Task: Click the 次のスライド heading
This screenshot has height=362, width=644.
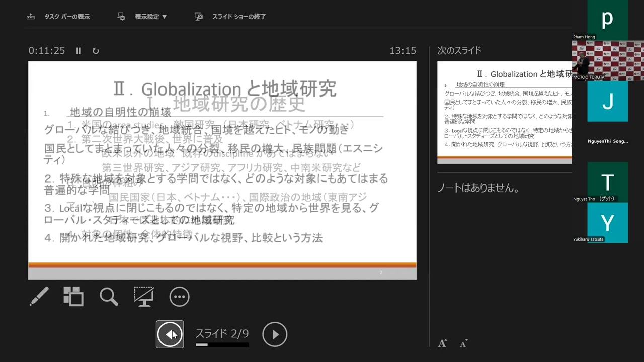Action: pos(459,50)
